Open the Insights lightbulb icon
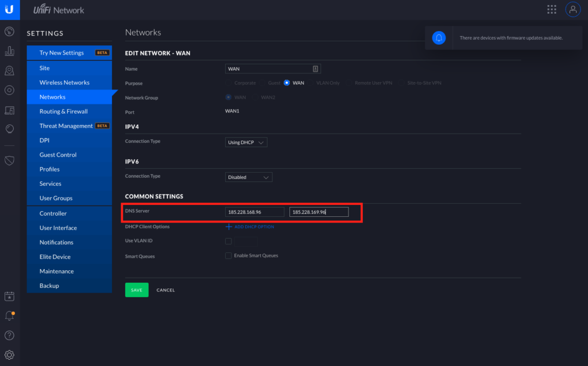This screenshot has height=366, width=588. click(x=9, y=129)
